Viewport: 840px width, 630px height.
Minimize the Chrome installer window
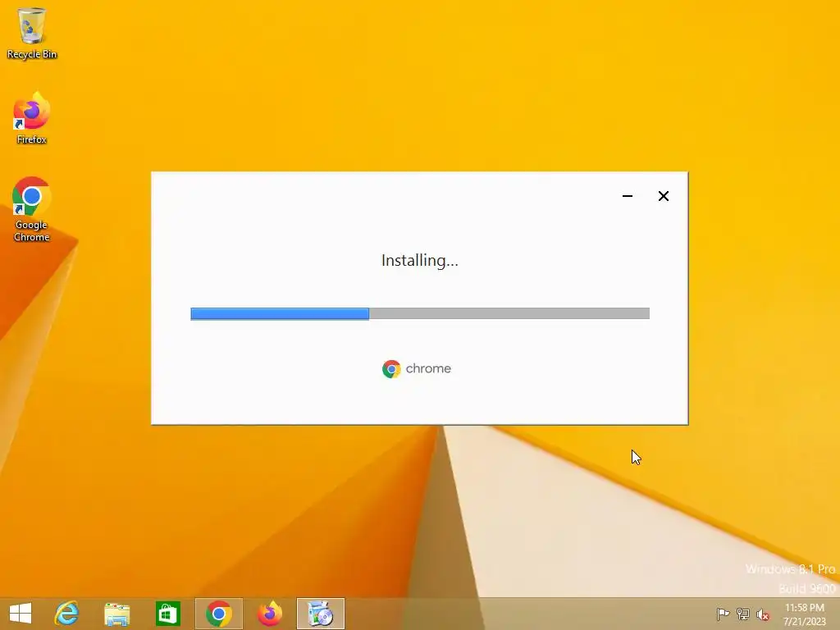pos(628,196)
